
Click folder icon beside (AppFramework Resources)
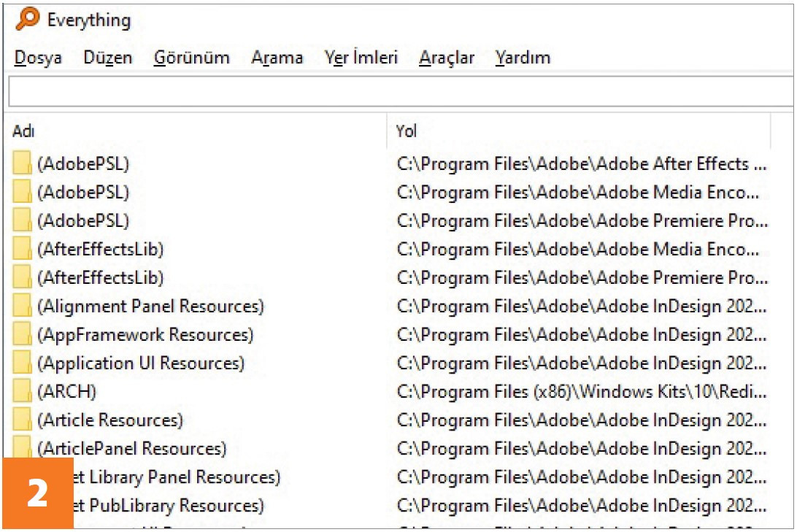coord(22,334)
